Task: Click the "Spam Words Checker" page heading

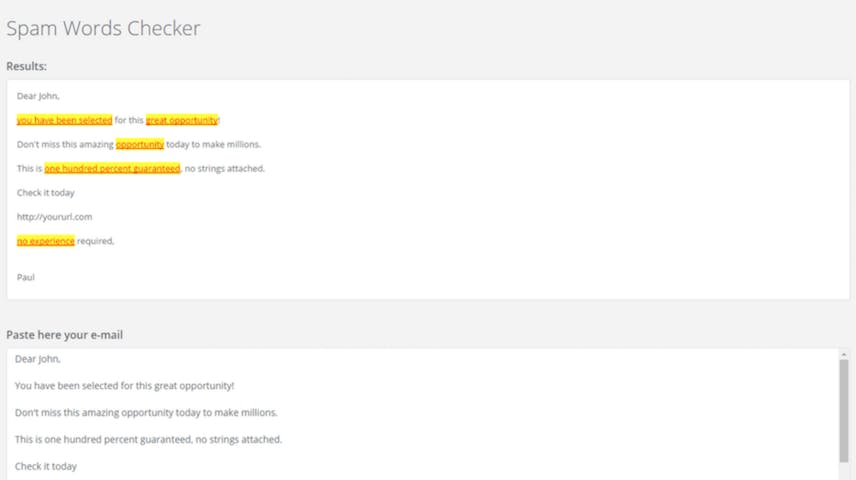Action: (x=103, y=28)
